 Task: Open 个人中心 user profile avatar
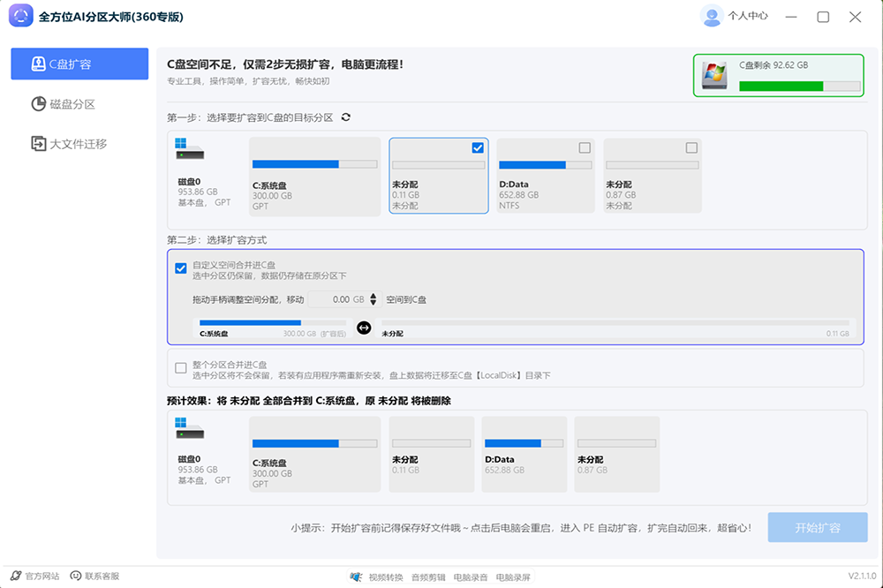point(711,16)
